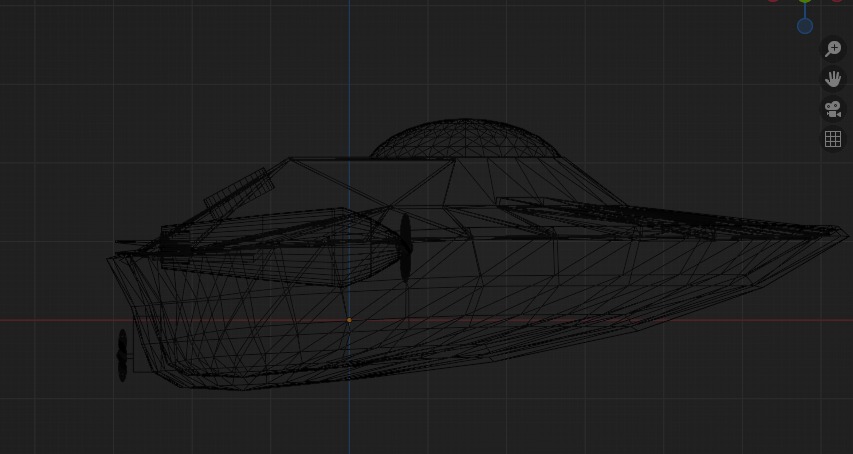This screenshot has width=853, height=454.
Task: Select the boat's dome canopy wireframe
Action: [465, 139]
